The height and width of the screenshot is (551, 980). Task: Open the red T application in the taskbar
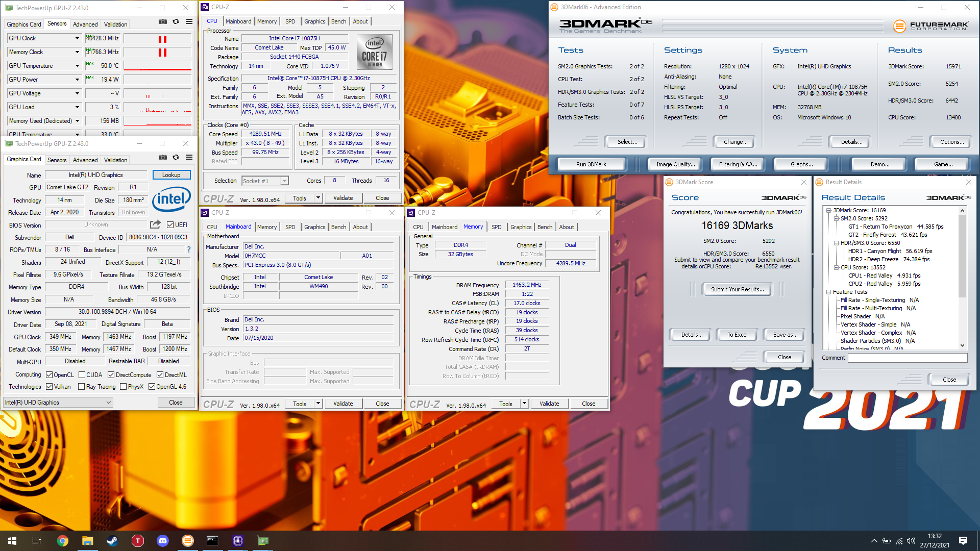pyautogui.click(x=137, y=541)
